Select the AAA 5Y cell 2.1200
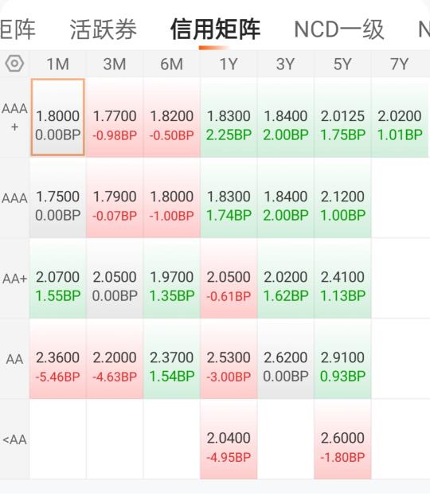Viewport: 430px width, 504px height. click(342, 197)
